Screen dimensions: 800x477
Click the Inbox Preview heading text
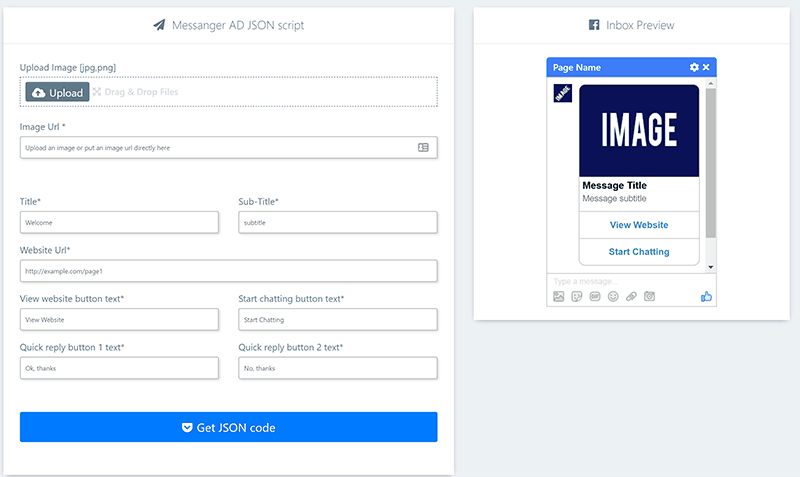[x=640, y=25]
